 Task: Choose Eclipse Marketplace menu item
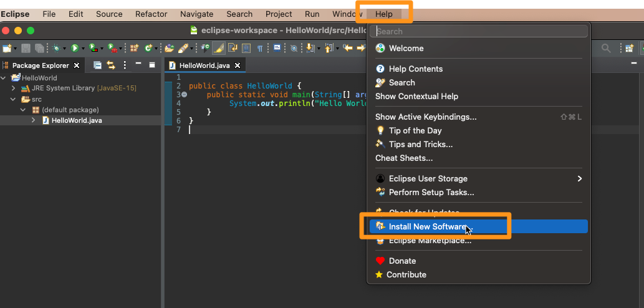click(x=479, y=241)
